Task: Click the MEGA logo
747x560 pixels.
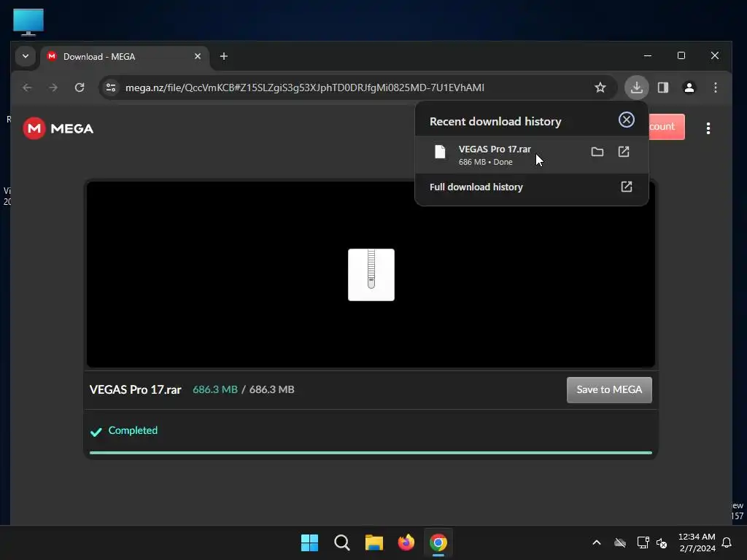Action: tap(58, 128)
